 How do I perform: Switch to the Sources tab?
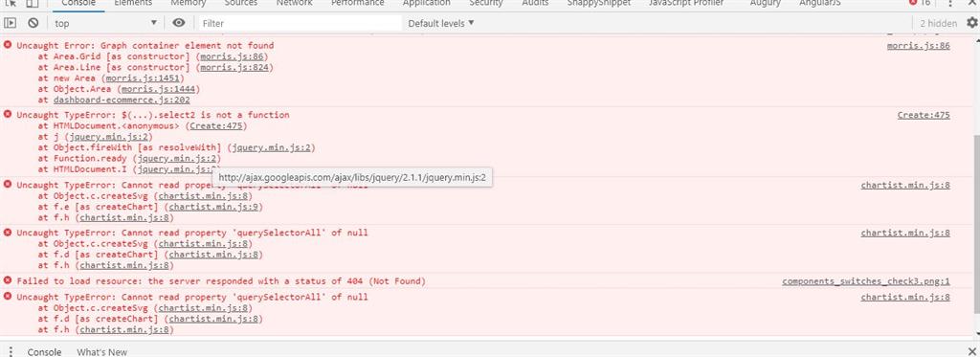(x=240, y=3)
